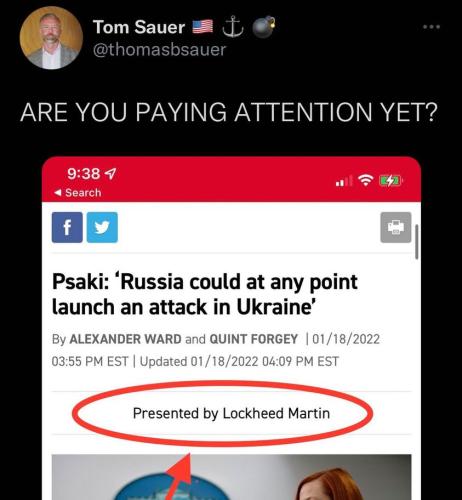Viewport: 462px width, 500px height.
Task: Open the Psaki Russia Ukraine headline
Action: (x=205, y=295)
